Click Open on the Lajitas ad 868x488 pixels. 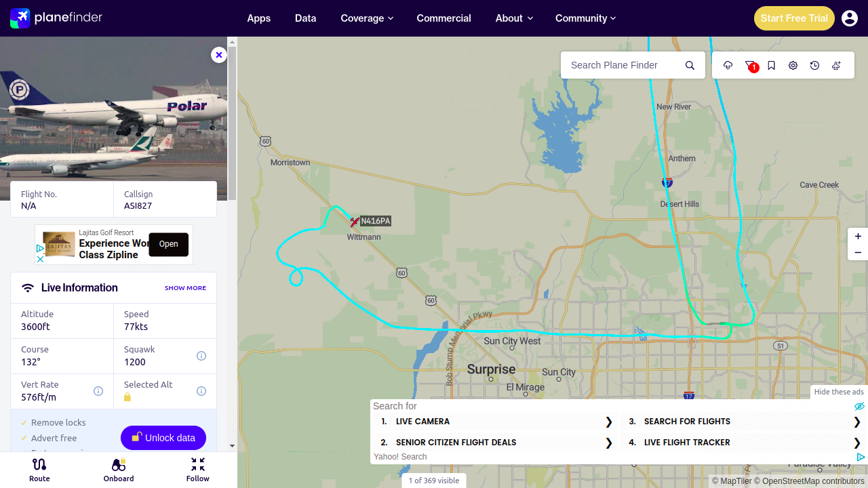point(169,244)
